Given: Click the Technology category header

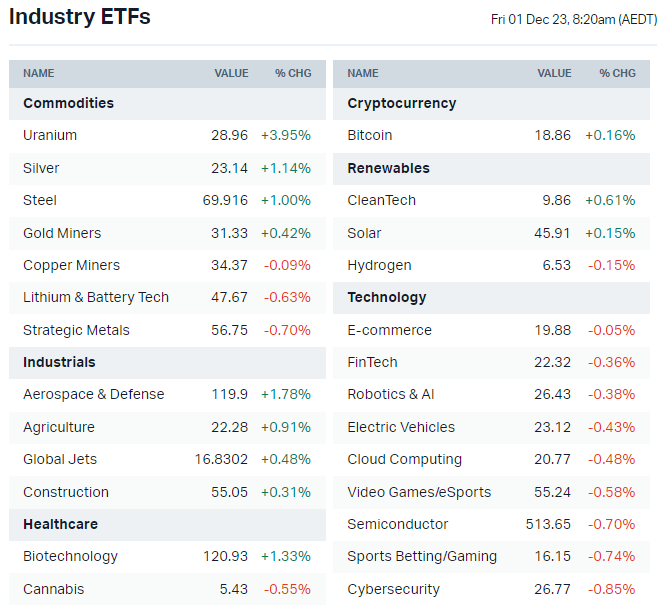Looking at the screenshot, I should pos(387,297).
